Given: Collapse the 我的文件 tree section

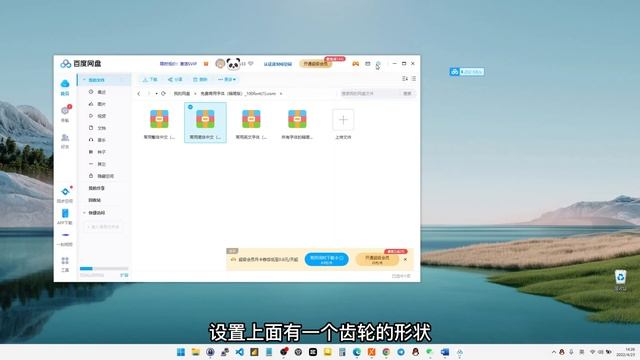Looking at the screenshot, I should (84, 80).
